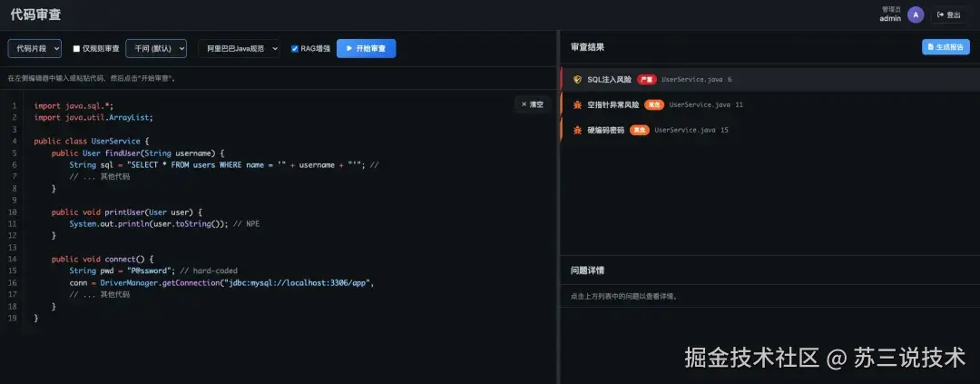Viewport: 980px width, 384px height.
Task: Click inside the code editor on SELECT line
Action: (224, 165)
